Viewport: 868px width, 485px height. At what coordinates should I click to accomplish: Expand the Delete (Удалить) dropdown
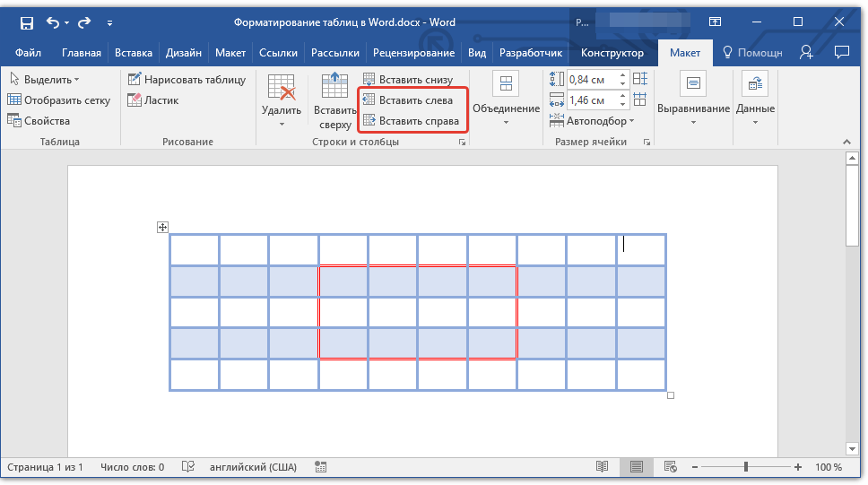coord(282,117)
